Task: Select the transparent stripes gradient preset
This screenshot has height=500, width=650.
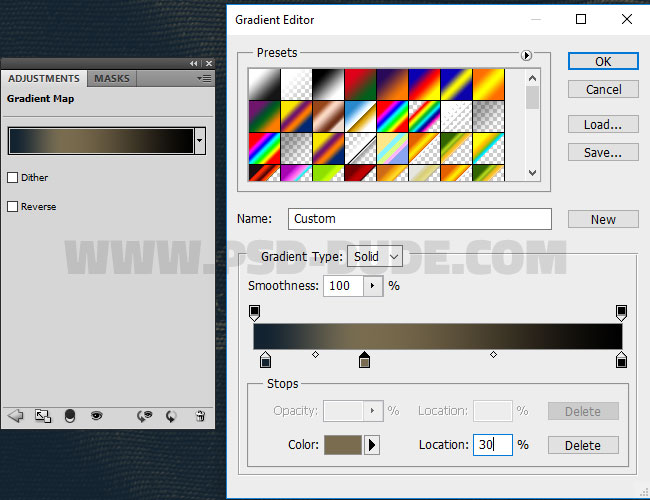Action: [456, 117]
